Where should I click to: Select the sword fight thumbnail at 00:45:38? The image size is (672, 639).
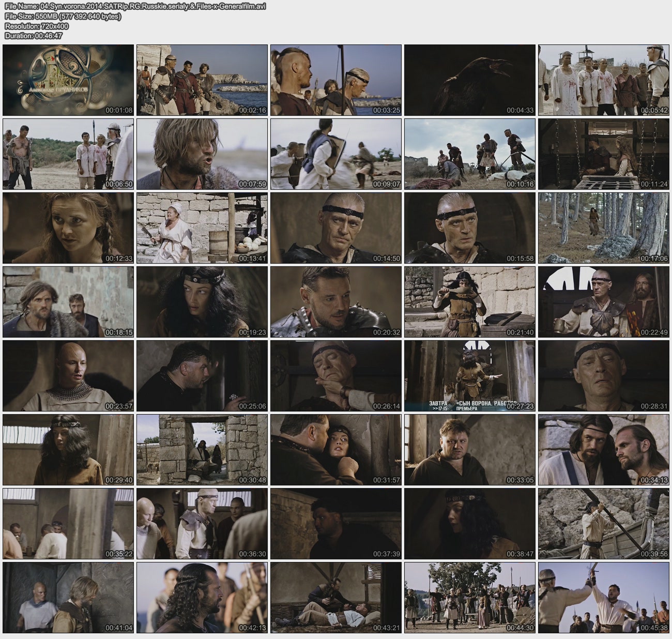click(603, 598)
